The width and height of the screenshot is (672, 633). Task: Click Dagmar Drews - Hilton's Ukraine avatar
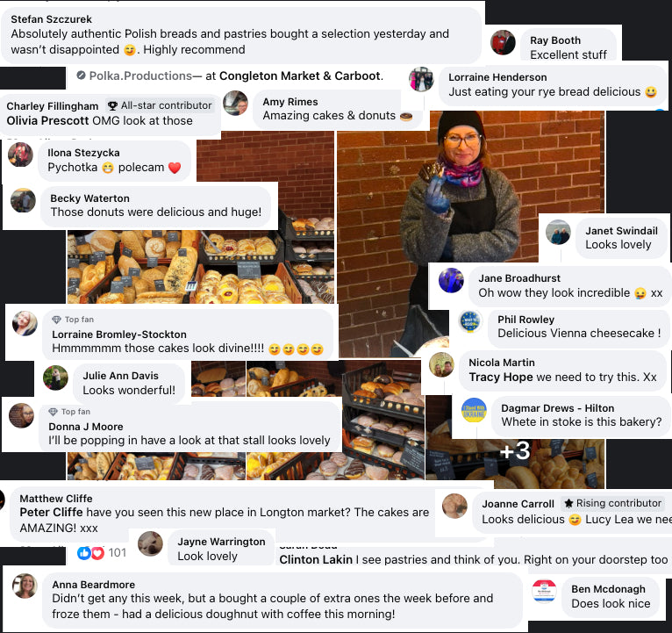474,410
